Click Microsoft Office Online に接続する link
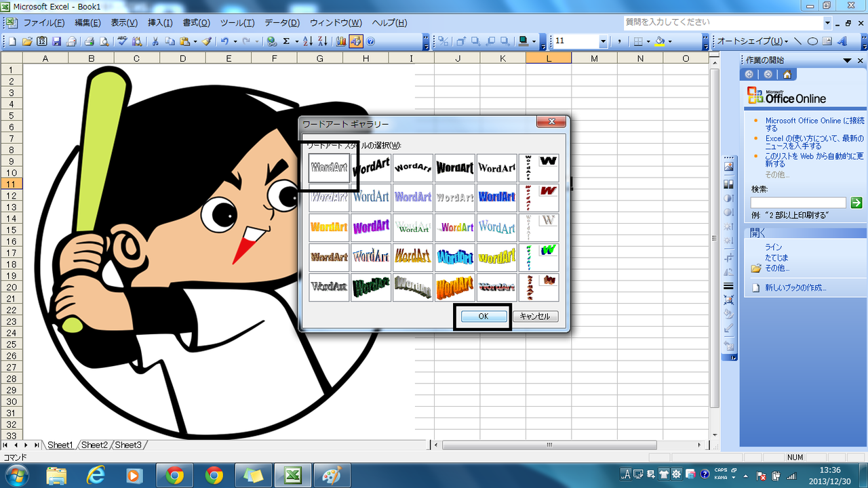This screenshot has width=868, height=488. (x=814, y=124)
